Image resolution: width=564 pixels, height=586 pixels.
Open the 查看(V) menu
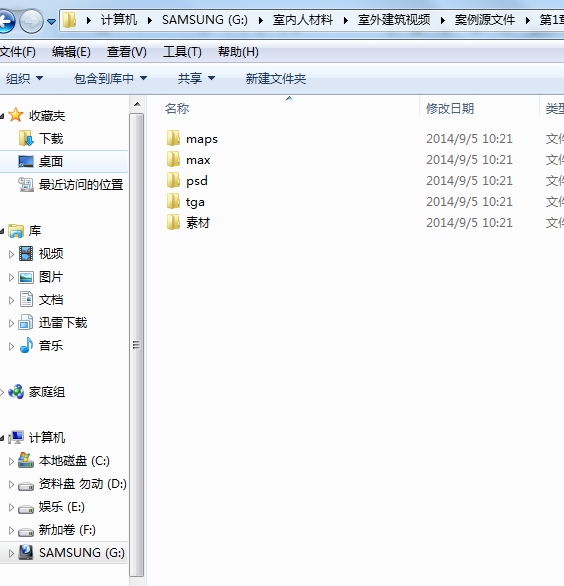click(127, 52)
